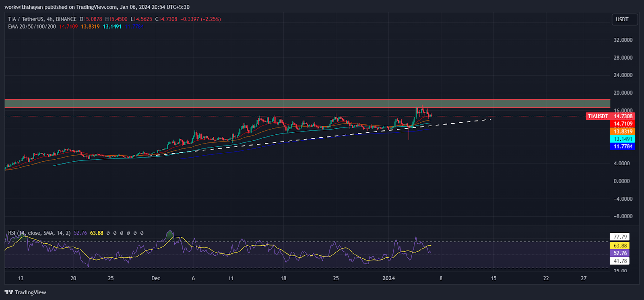Click the blue 11.7784 EMA price tag
Viewport: 644px width, 300px height.
(x=623, y=147)
